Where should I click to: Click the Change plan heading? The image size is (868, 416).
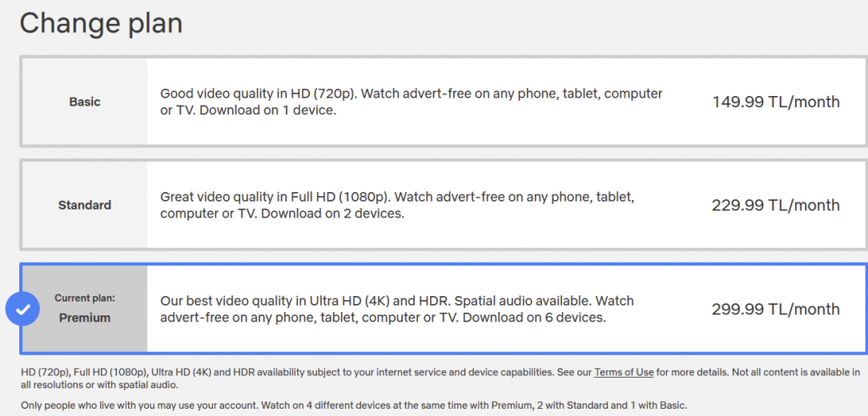pos(101,23)
